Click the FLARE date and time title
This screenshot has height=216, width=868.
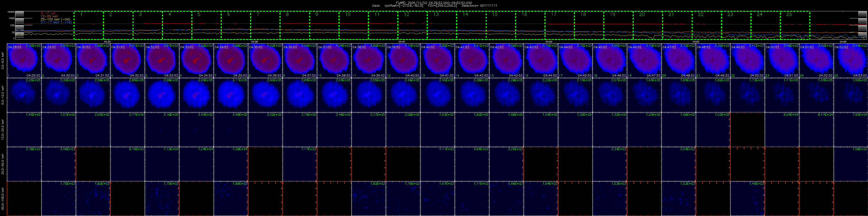tap(434, 3)
